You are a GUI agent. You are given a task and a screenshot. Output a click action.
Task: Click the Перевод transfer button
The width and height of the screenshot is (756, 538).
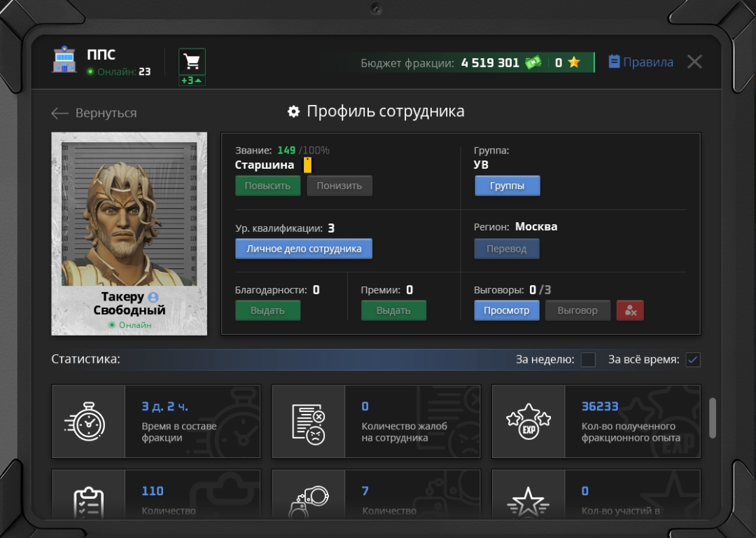(x=507, y=249)
